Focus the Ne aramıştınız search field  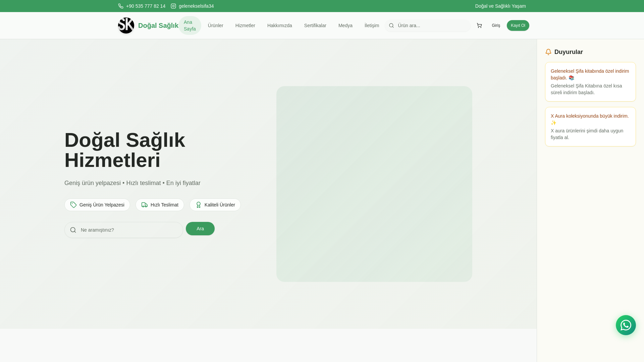tap(124, 230)
